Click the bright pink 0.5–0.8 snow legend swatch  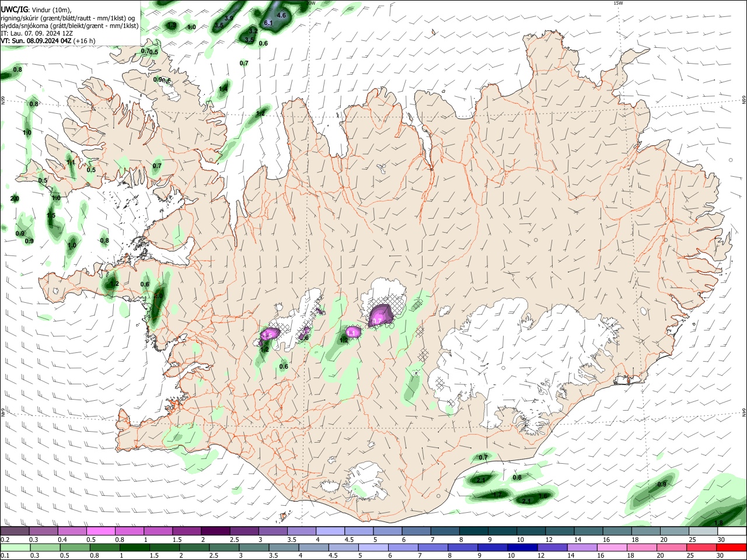point(100,531)
